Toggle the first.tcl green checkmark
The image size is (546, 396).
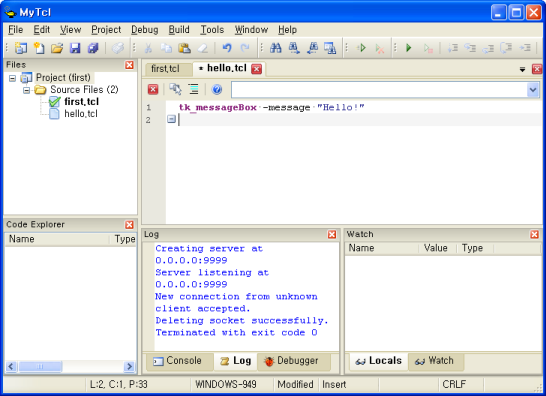[x=54, y=102]
